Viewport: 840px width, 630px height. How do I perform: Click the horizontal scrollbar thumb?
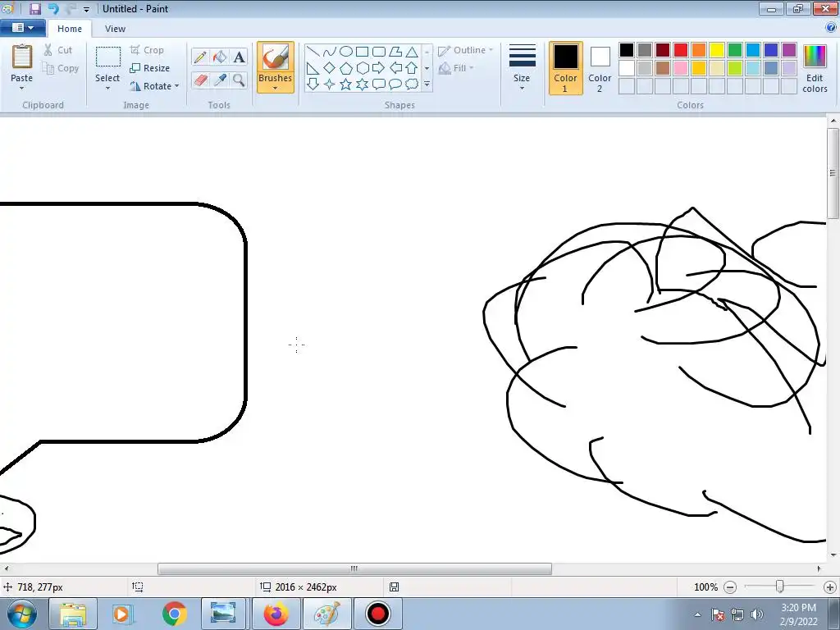(x=354, y=568)
